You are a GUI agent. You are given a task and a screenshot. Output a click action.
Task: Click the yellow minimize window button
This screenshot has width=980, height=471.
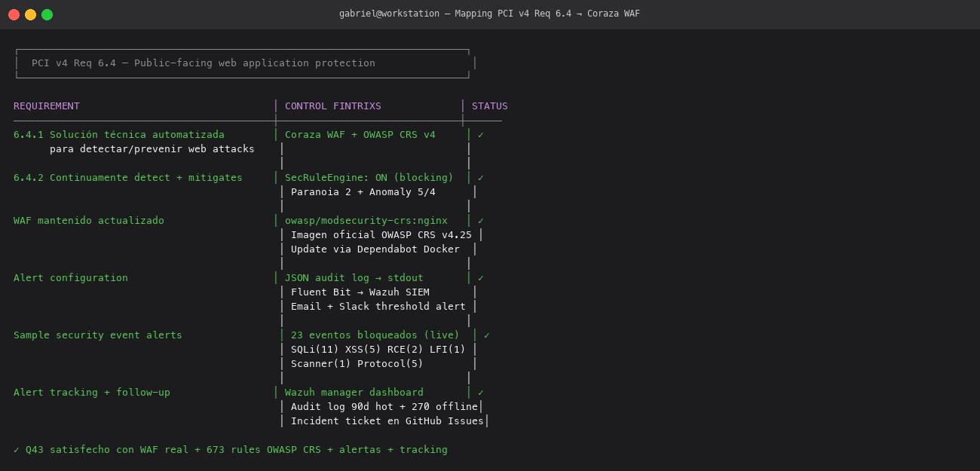point(30,14)
